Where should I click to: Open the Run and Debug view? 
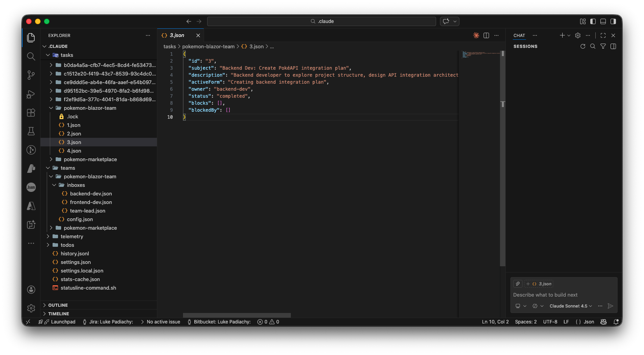31,94
